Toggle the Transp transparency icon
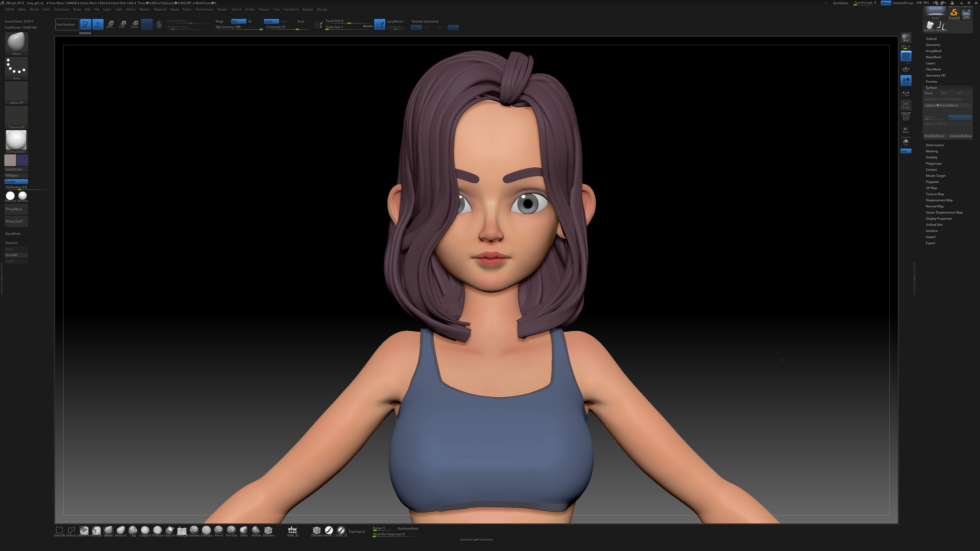This screenshot has height=551, width=980. coord(905,130)
